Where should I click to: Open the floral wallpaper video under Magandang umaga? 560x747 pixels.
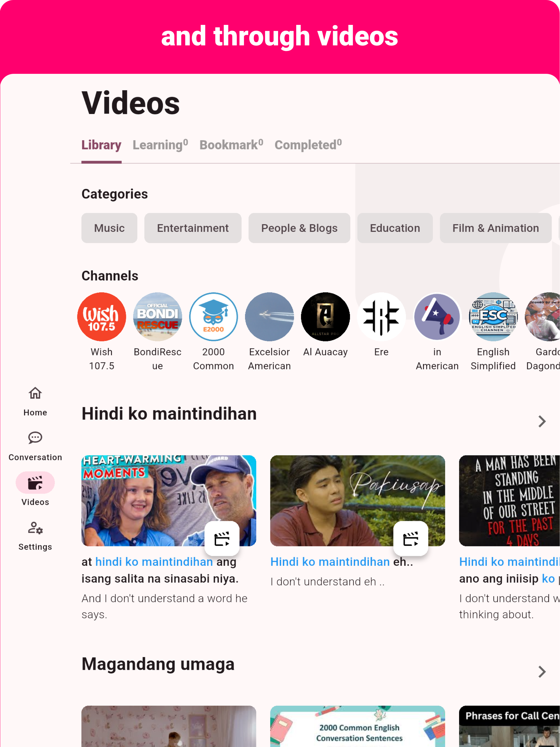click(x=169, y=726)
